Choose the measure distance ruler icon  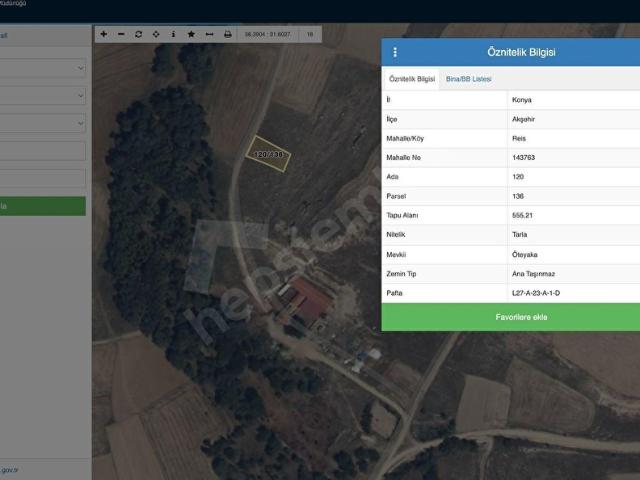(x=209, y=34)
